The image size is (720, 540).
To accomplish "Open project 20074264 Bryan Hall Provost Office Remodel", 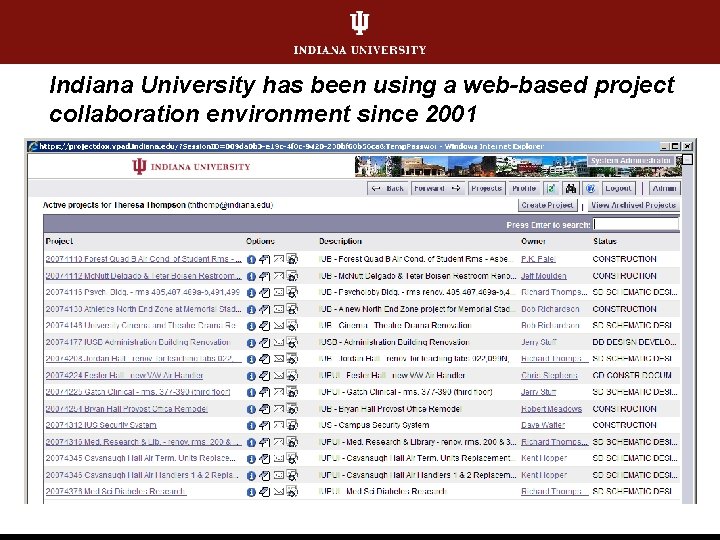I will click(126, 409).
